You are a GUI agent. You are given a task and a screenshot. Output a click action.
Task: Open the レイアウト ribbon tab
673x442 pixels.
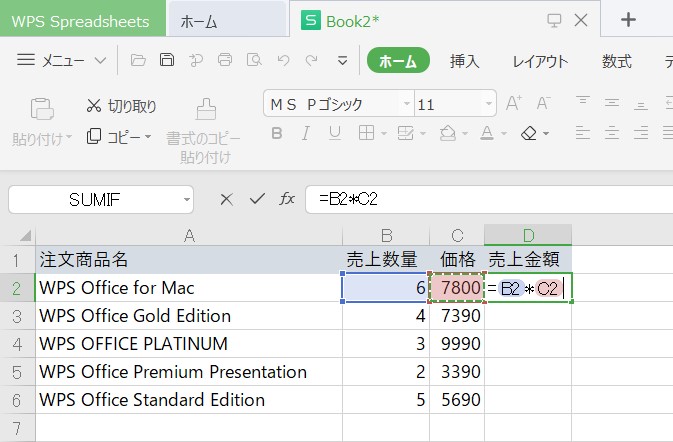(x=540, y=61)
